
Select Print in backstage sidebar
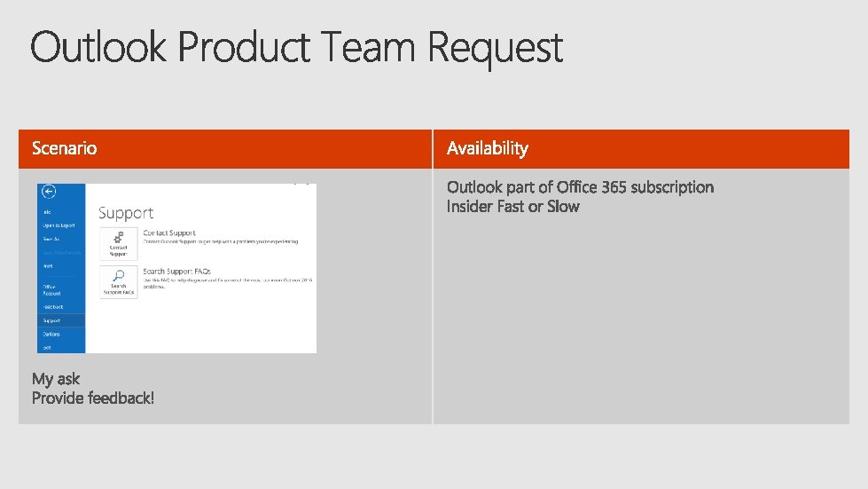(48, 266)
